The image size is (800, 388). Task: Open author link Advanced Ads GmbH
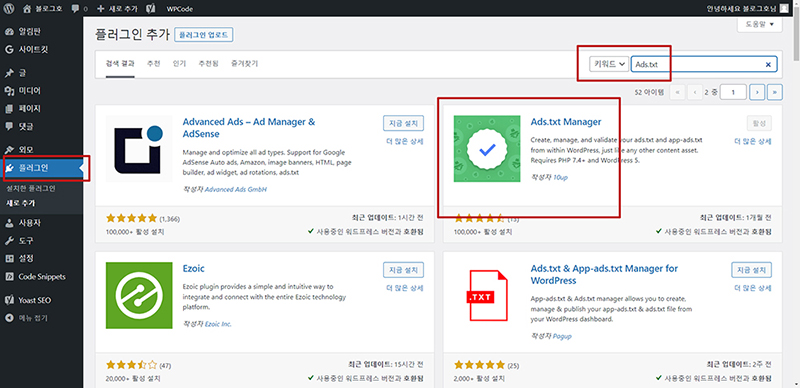pos(236,189)
